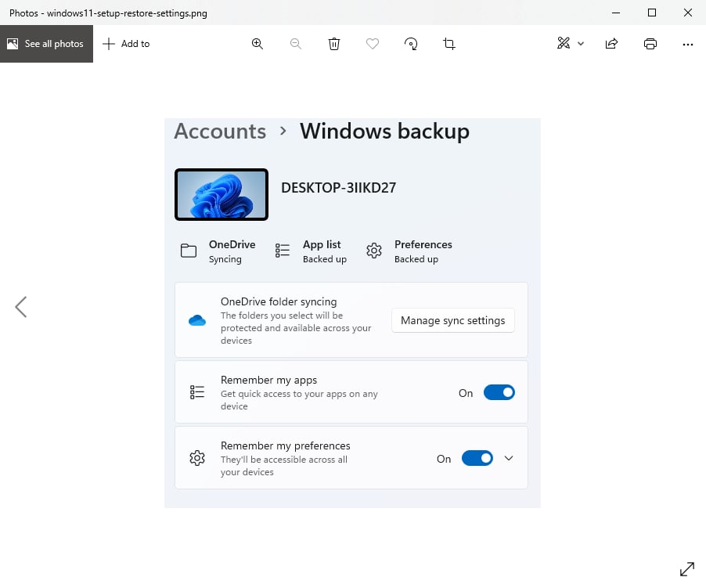Toggle the Remember my apps switch

click(x=499, y=392)
